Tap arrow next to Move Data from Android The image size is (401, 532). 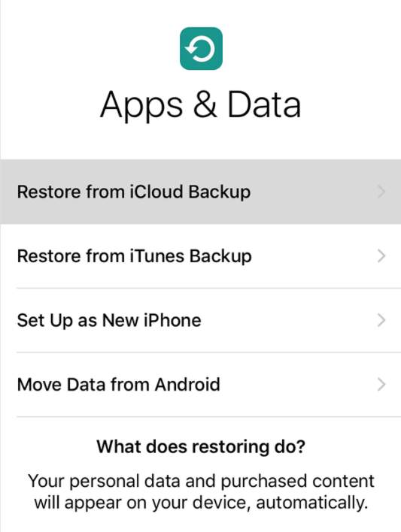(381, 385)
